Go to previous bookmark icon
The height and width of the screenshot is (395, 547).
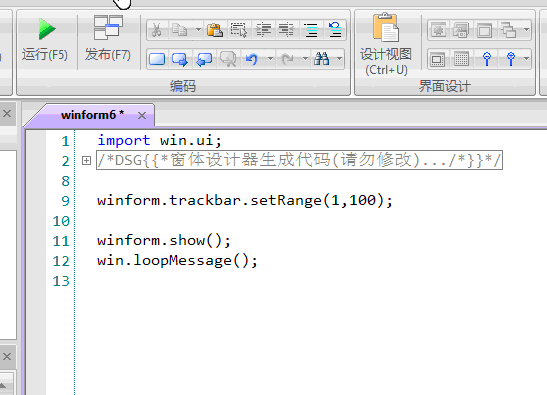click(x=204, y=59)
